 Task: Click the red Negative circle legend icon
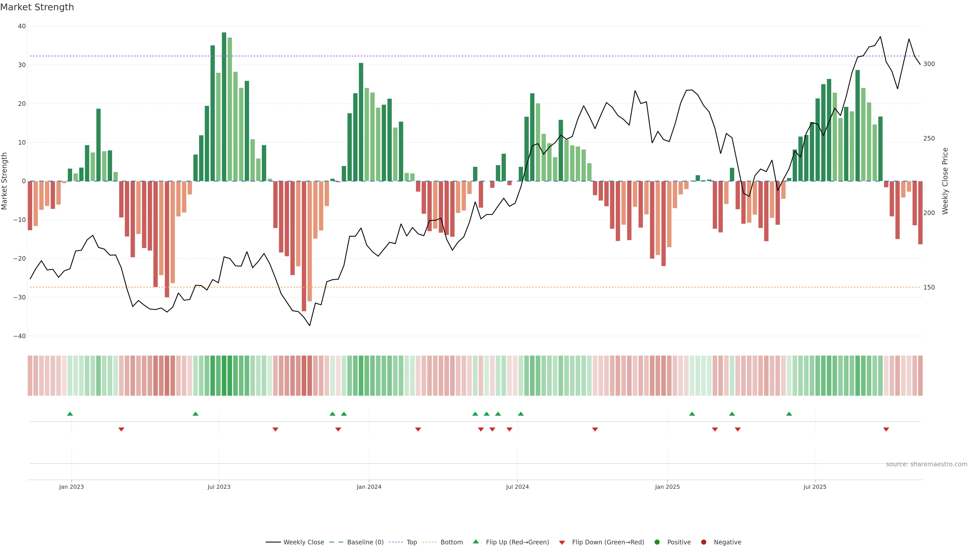pos(703,542)
